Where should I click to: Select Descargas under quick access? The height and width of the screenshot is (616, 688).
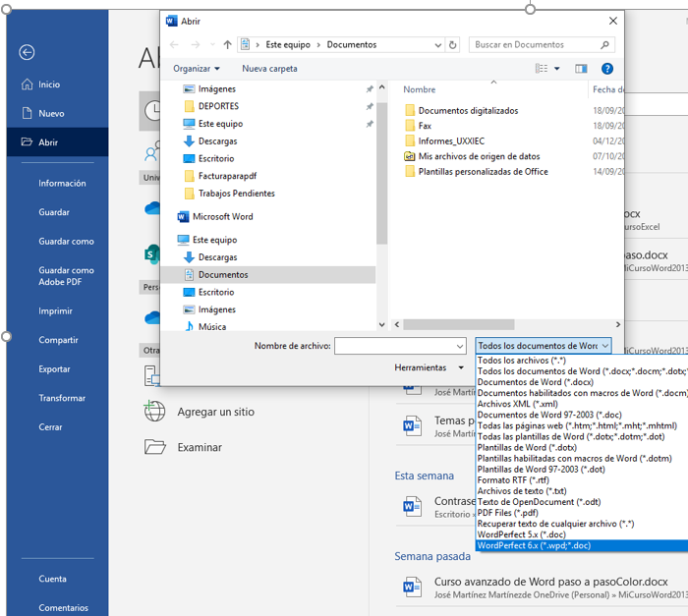(x=217, y=141)
